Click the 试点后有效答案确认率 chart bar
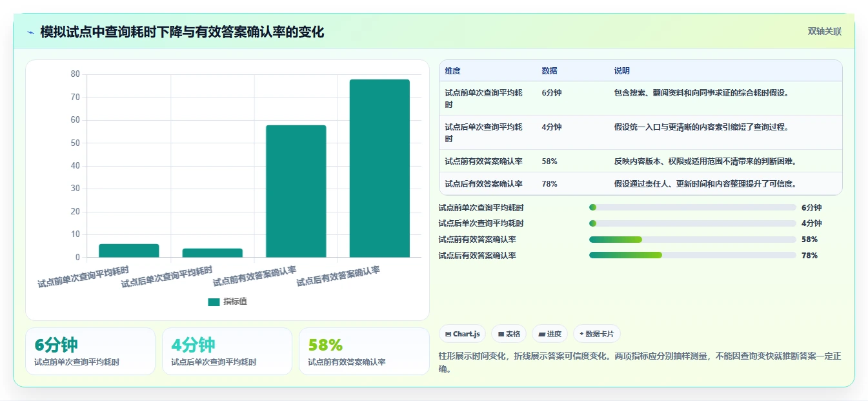The image size is (868, 401). coord(379,169)
